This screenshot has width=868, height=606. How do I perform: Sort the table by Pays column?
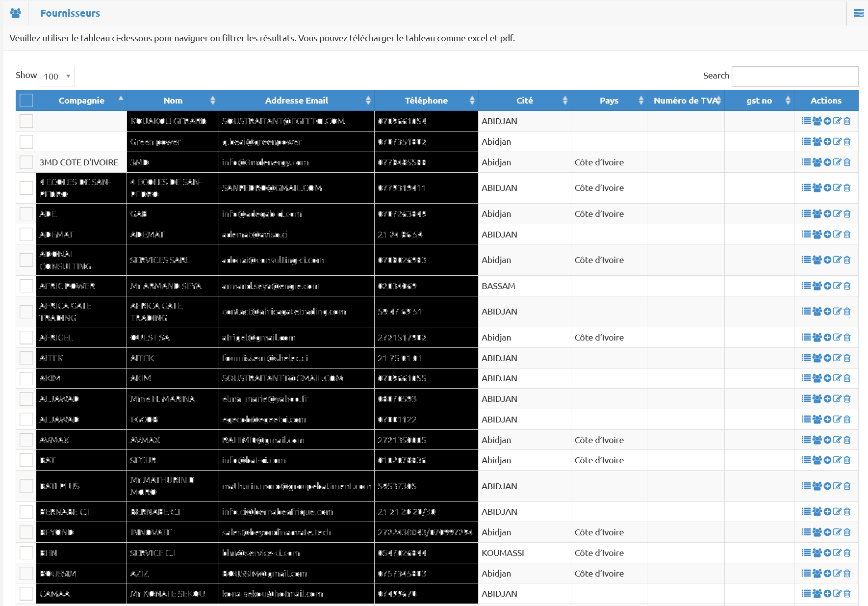pos(609,101)
